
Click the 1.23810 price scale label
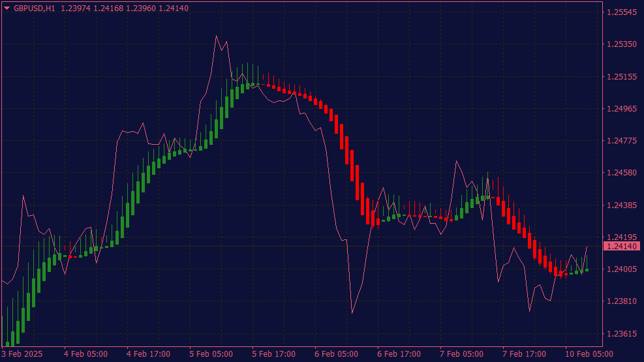click(622, 301)
